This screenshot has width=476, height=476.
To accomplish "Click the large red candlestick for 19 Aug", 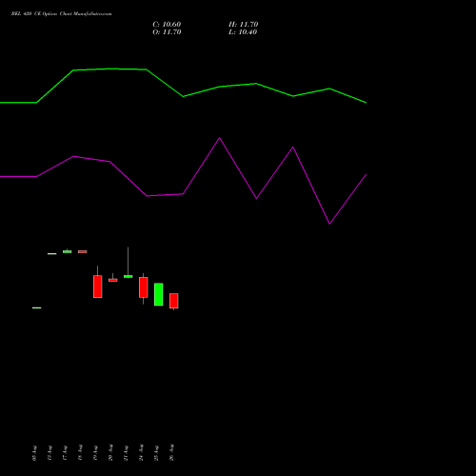I will point(98,287).
